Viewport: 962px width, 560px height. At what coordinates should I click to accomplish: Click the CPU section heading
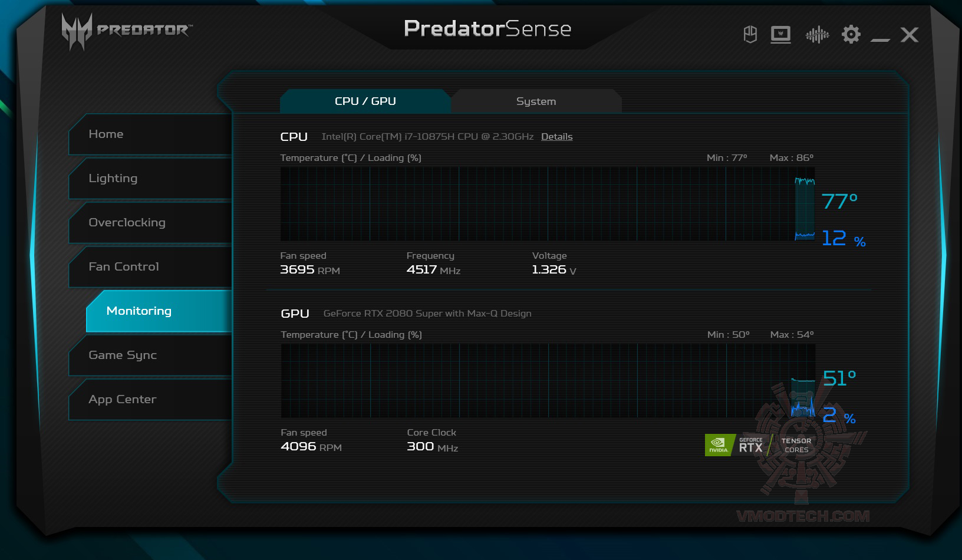pos(294,137)
